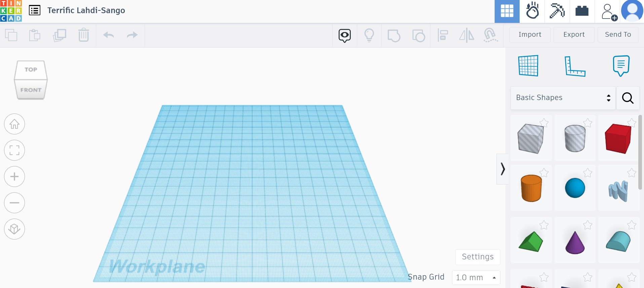Favorite the red Box star
Viewport: 644px width, 288px height.
(632, 123)
